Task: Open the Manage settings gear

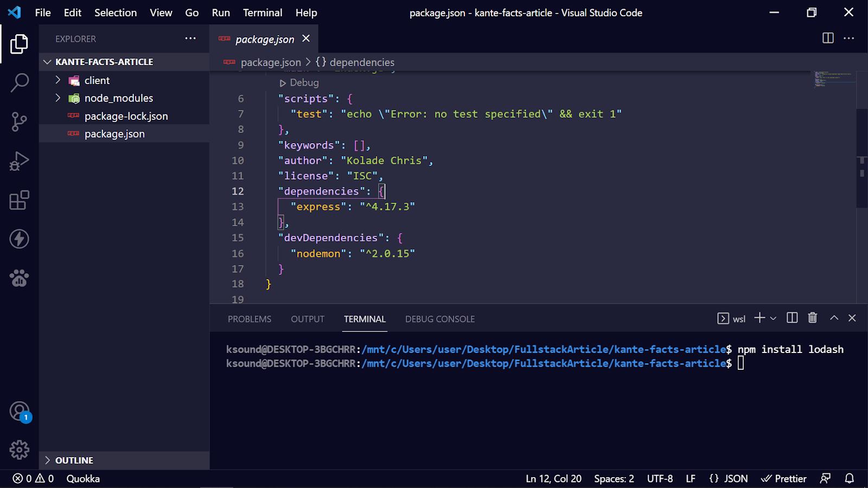Action: (x=20, y=450)
